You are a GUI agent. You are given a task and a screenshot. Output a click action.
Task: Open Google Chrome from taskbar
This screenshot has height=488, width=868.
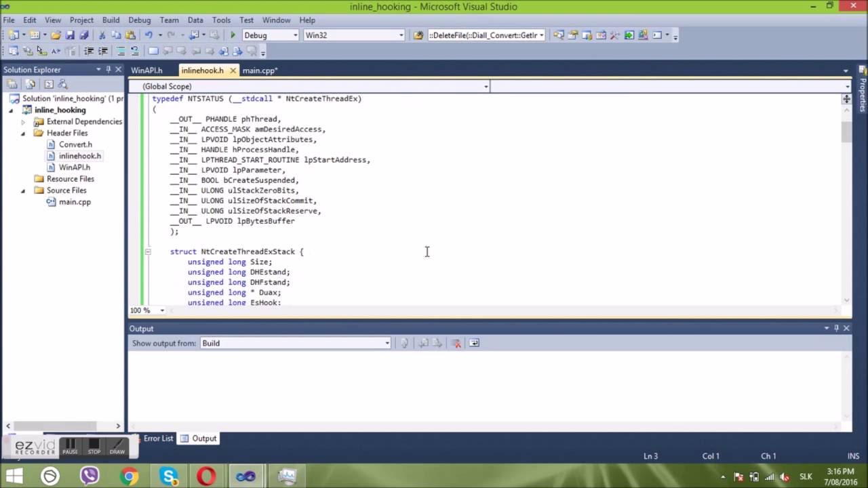[x=129, y=476]
